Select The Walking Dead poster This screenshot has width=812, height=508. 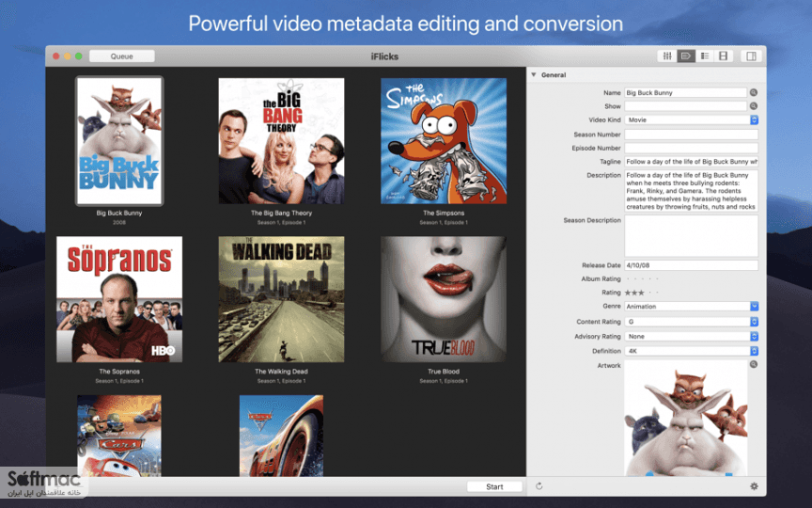point(281,299)
